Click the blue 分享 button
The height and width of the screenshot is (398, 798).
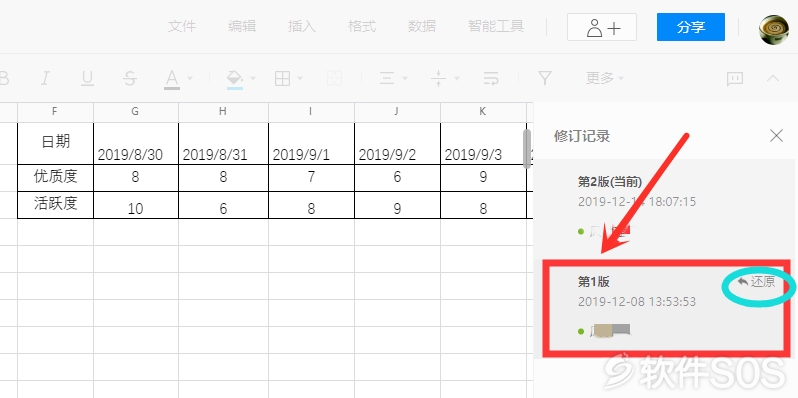[x=691, y=27]
